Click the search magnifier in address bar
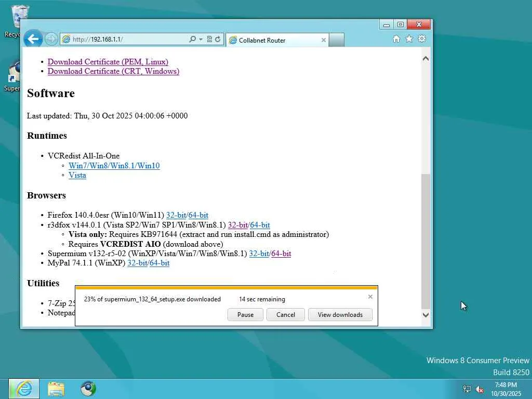The width and height of the screenshot is (532, 399). [192, 39]
